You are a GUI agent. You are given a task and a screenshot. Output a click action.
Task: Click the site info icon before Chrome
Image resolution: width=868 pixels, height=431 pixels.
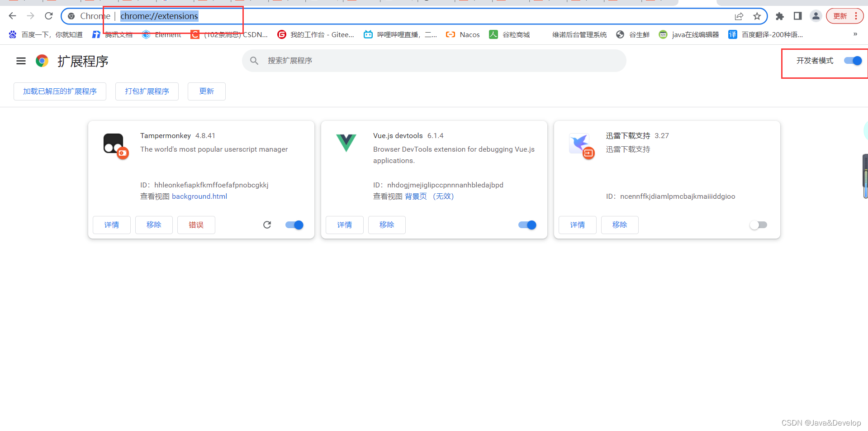tap(71, 16)
